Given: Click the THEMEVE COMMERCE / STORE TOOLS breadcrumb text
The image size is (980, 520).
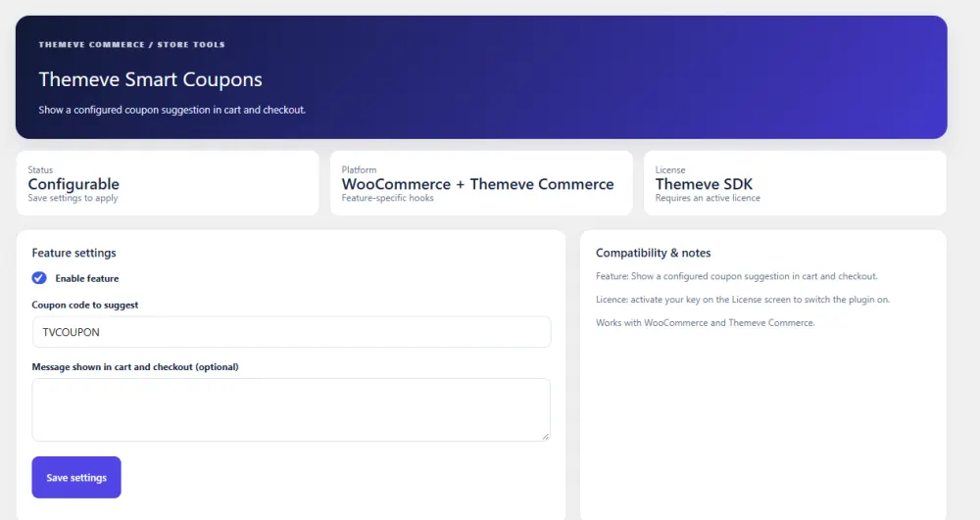Looking at the screenshot, I should 132,44.
